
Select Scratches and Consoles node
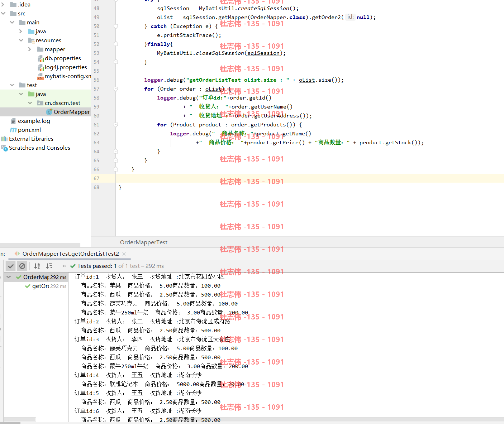coord(39,148)
